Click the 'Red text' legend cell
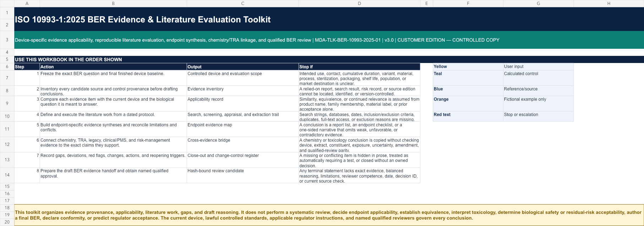 [468, 116]
